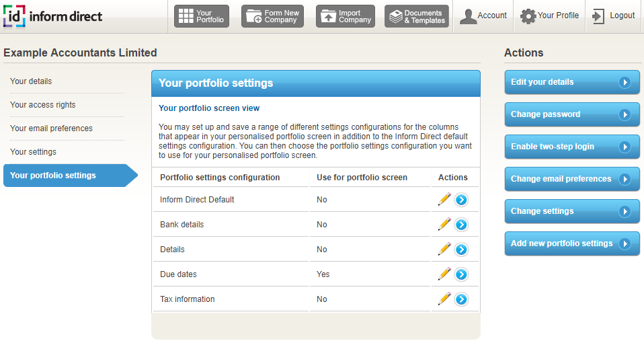Edit the Details configuration with the pencil icon
Viewport: 644px width, 341px height.
(444, 249)
